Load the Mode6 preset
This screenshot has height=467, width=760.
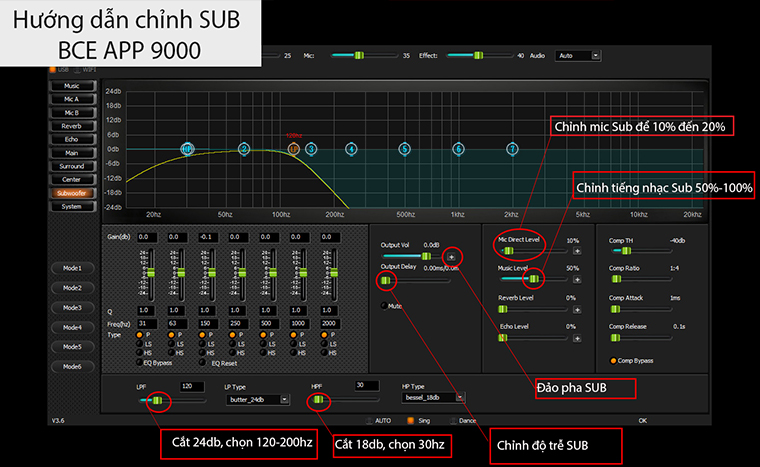click(x=72, y=367)
